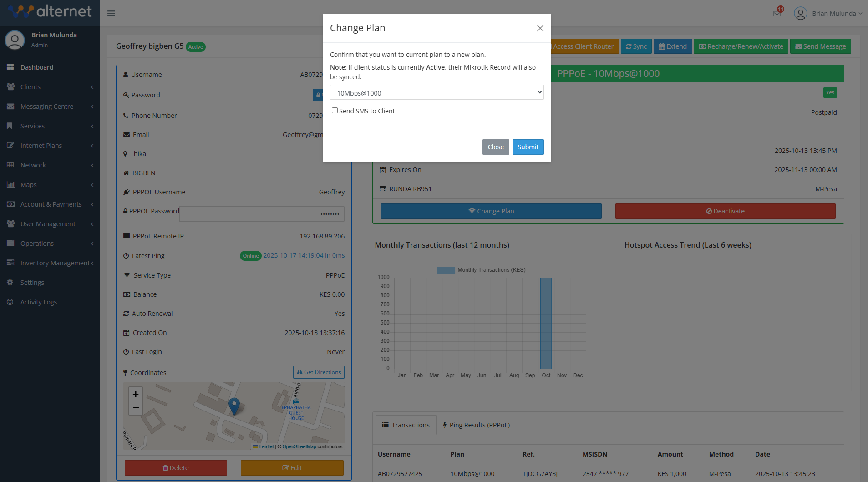Image resolution: width=868 pixels, height=482 pixels.
Task: Expand the Clients sidebar menu
Action: click(50, 87)
